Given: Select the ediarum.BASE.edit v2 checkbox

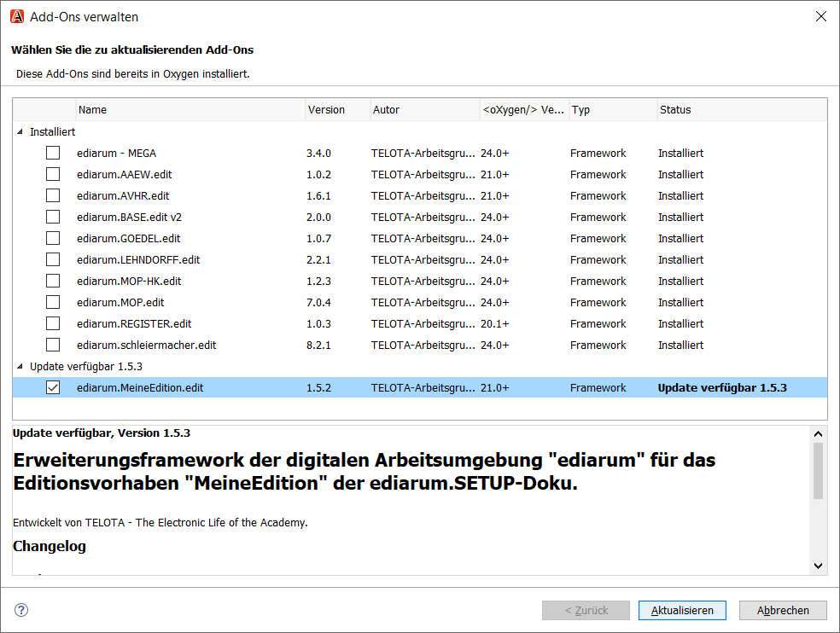Looking at the screenshot, I should coord(53,217).
